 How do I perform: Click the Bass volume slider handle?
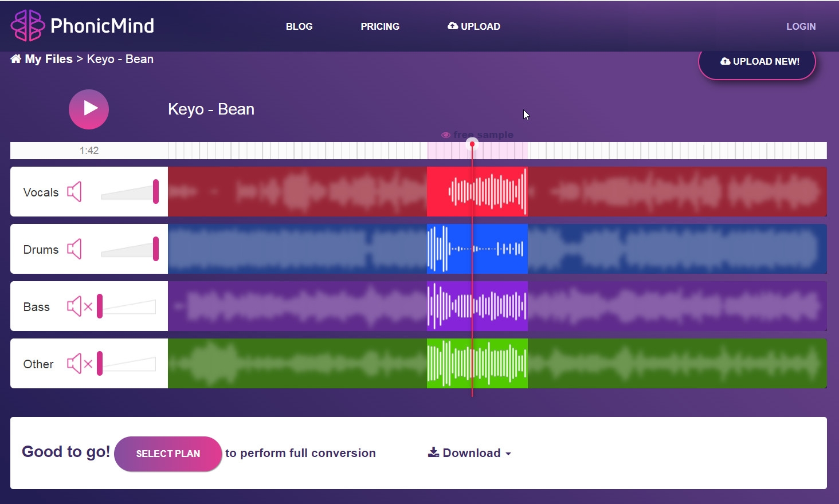[x=100, y=306]
